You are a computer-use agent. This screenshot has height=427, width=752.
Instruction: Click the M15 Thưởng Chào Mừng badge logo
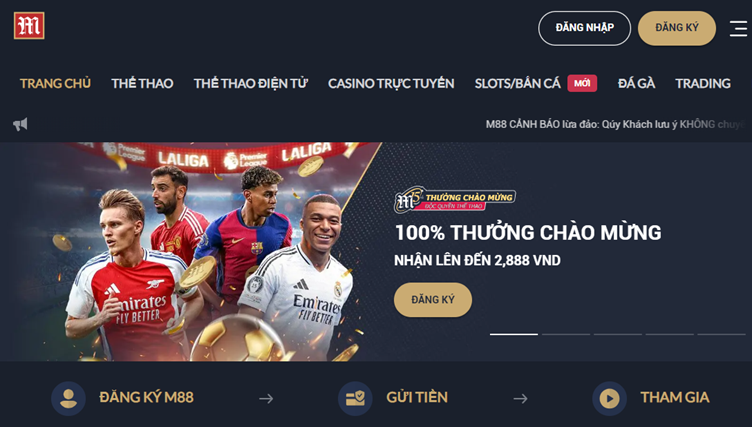pyautogui.click(x=454, y=199)
